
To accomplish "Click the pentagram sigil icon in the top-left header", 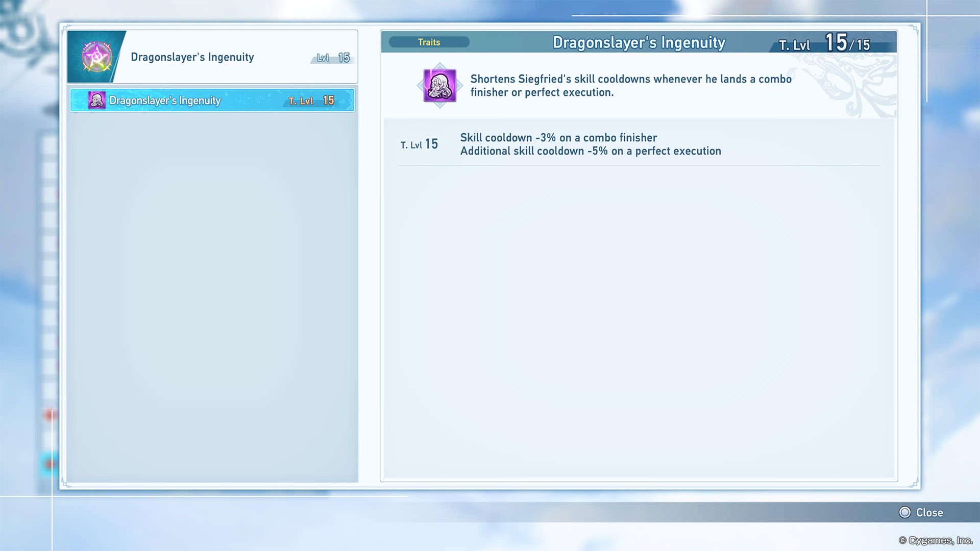I will 96,57.
